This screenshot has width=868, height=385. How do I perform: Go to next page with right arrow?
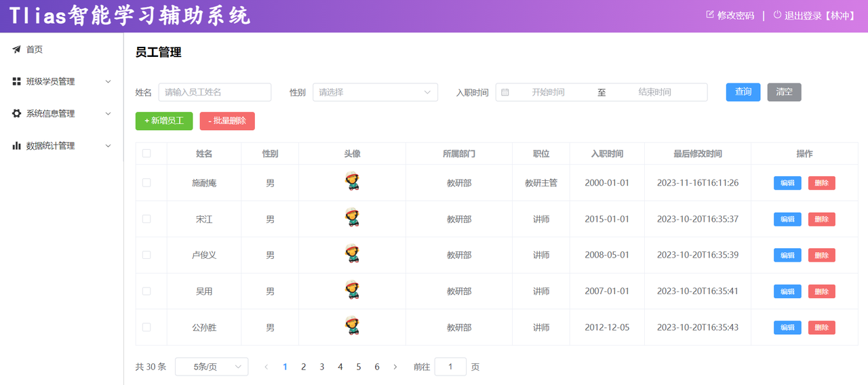click(x=395, y=367)
